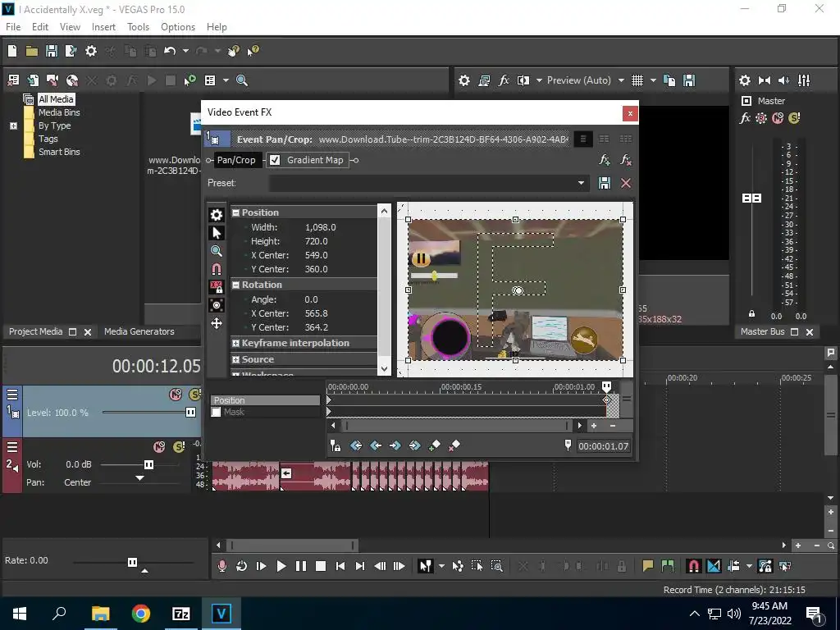Undo the last action
This screenshot has width=840, height=630.
[170, 51]
